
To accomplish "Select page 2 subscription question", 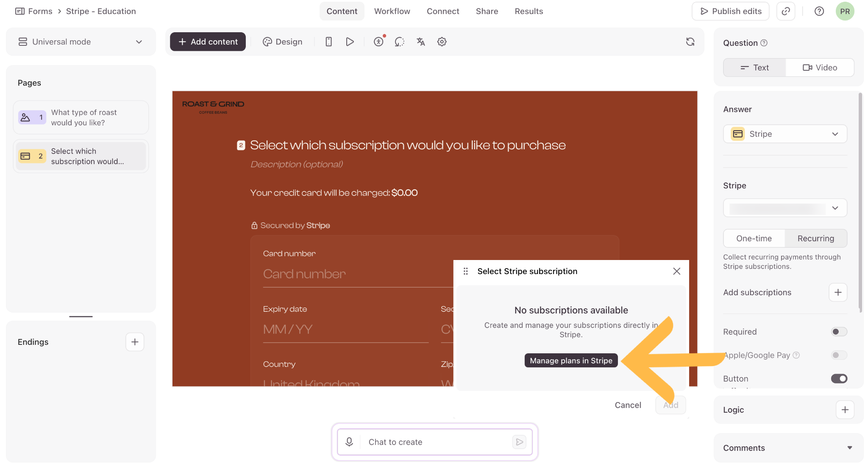I will (81, 156).
